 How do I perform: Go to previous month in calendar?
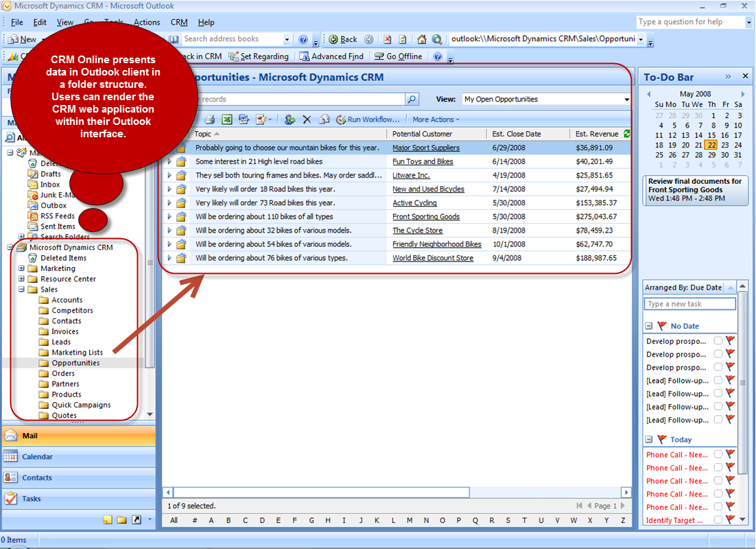(x=649, y=94)
